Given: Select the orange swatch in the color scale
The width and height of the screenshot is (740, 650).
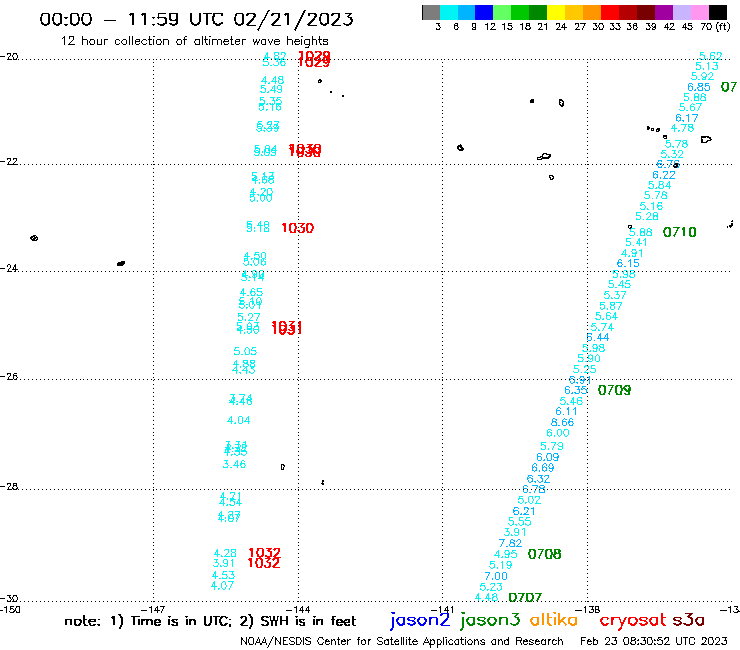Looking at the screenshot, I should coord(592,12).
